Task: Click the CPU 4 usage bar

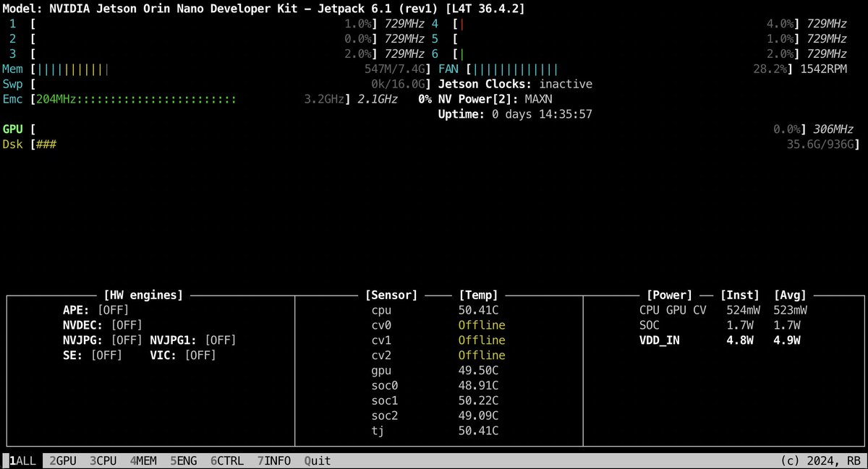Action: [628, 24]
